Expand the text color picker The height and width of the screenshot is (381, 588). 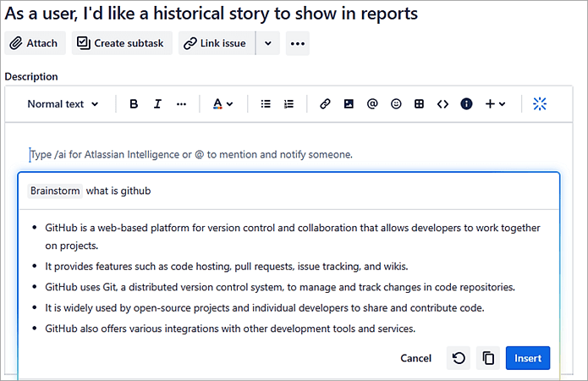click(223, 104)
